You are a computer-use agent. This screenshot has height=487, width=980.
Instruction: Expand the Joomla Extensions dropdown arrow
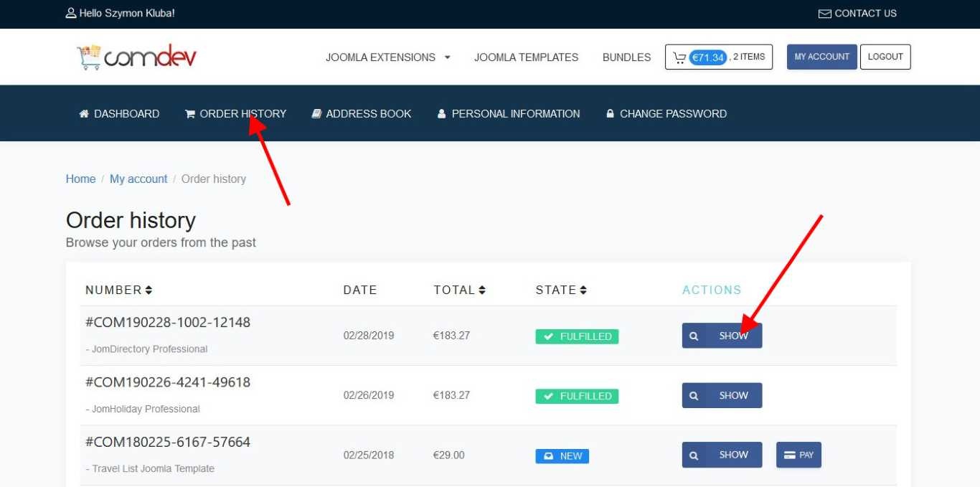(448, 57)
